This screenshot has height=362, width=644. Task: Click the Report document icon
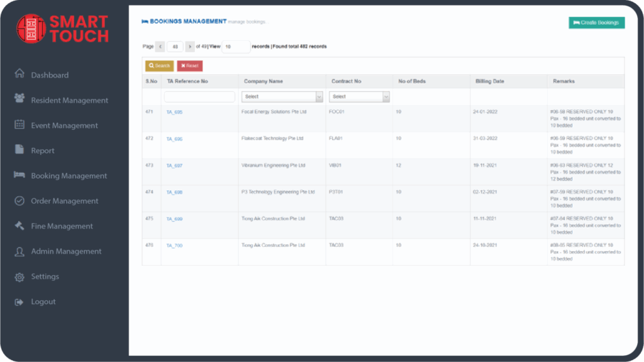pyautogui.click(x=19, y=150)
